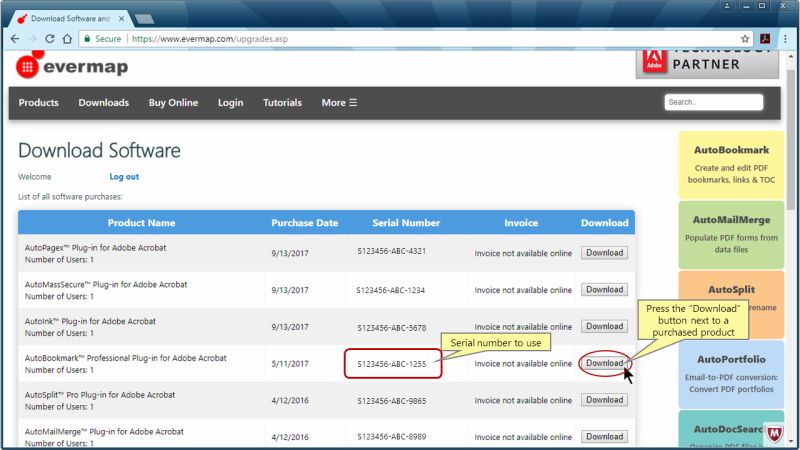
Task: Reload the page with refresh icon
Action: tap(49, 39)
